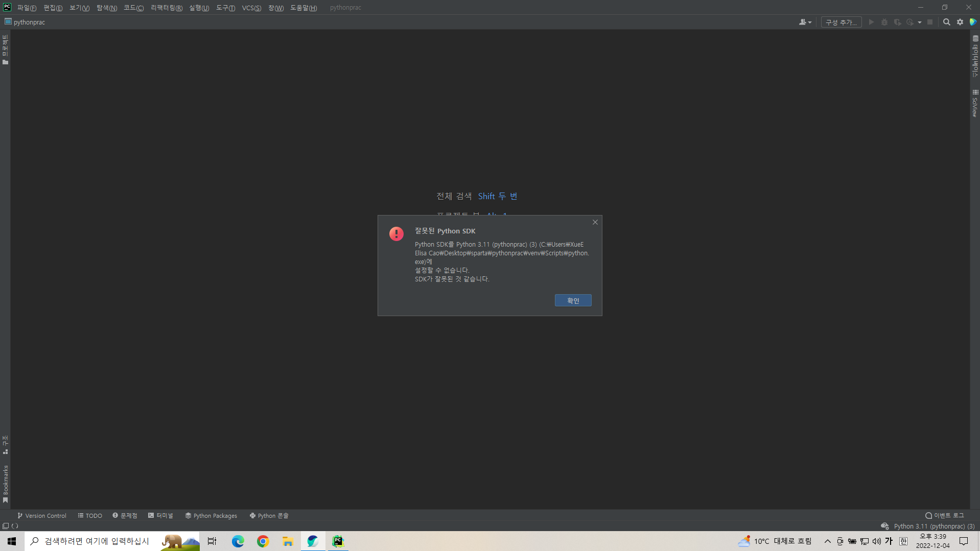Click the colorful JetBrains icon in the toolbar

click(973, 22)
